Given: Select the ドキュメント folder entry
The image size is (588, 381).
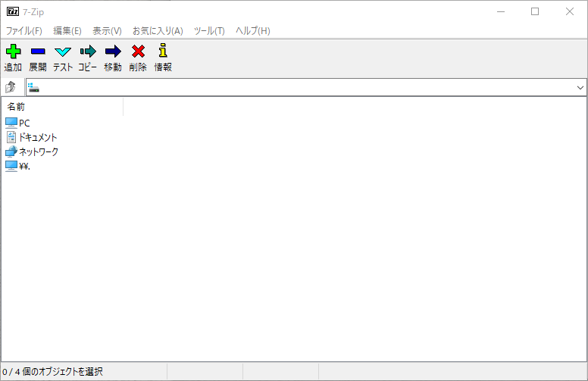Looking at the screenshot, I should [37, 137].
